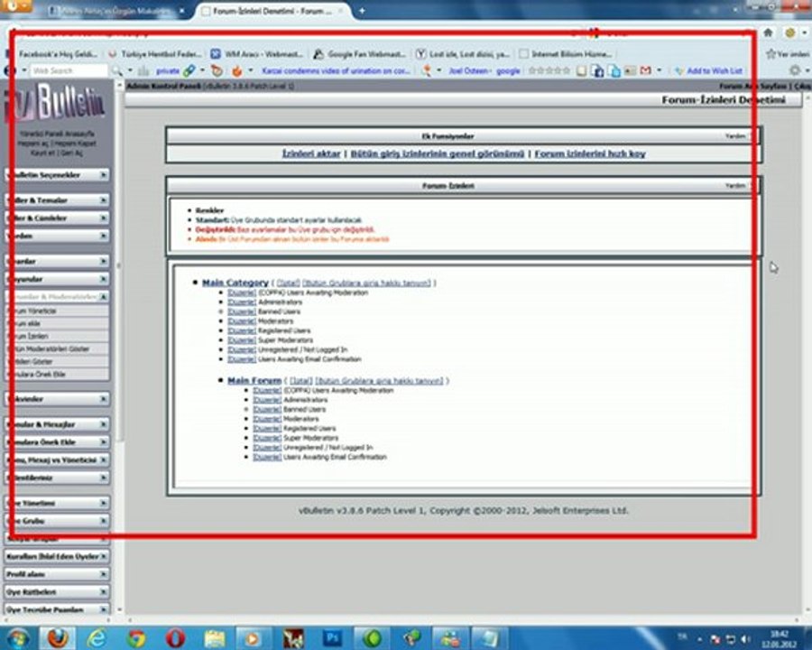Open the Google Fan Webmaster bookmark
The height and width of the screenshot is (650, 812).
360,54
